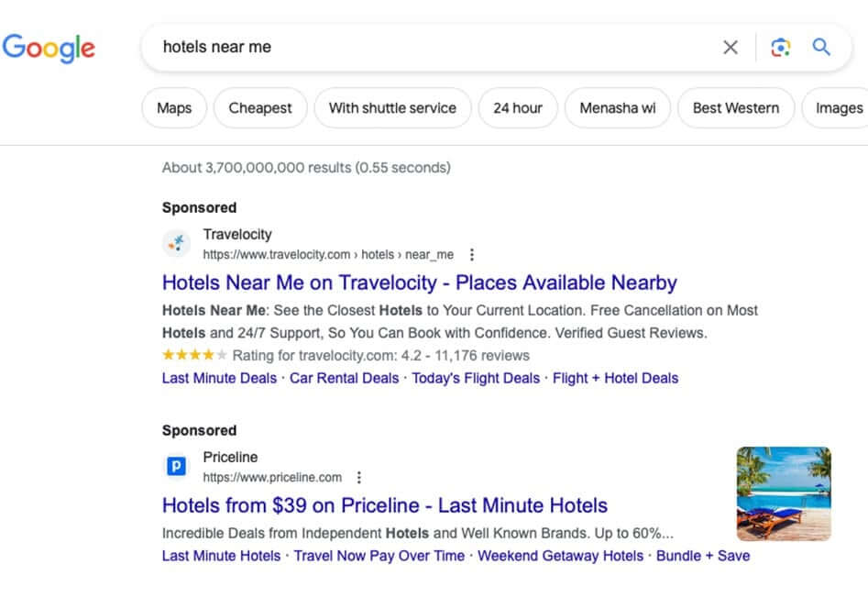Open Hotels Near Me on Travelocity link

click(420, 282)
